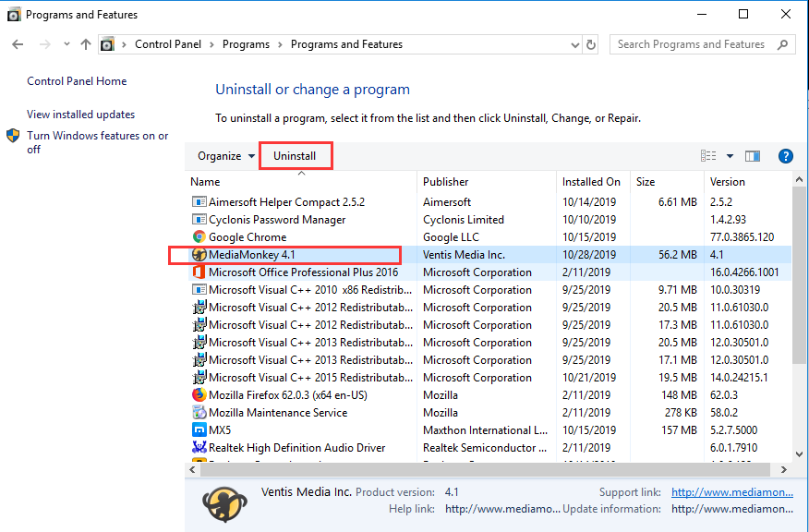809x532 pixels.
Task: Click the Cyclonis Password Manager icon
Action: (x=199, y=219)
